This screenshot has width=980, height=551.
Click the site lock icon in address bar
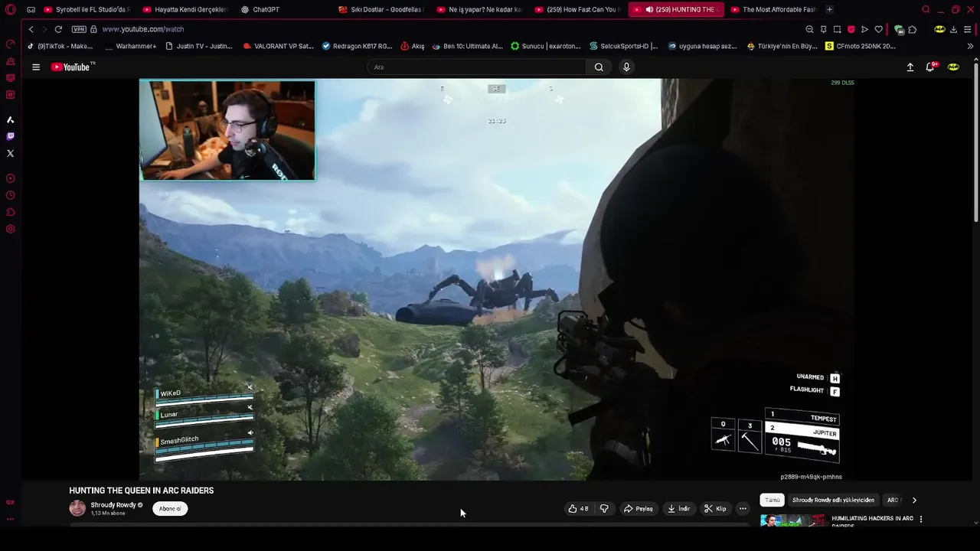pos(93,29)
